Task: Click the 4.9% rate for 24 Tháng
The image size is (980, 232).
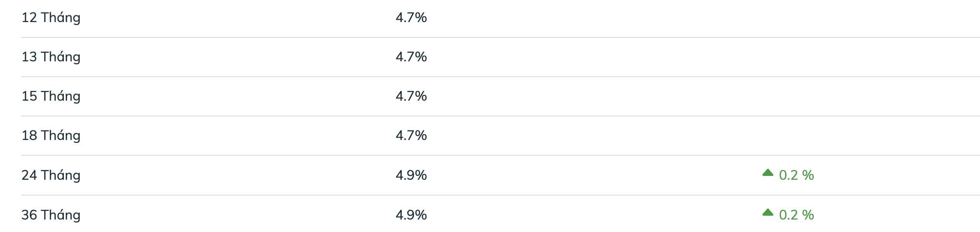Action: [411, 175]
